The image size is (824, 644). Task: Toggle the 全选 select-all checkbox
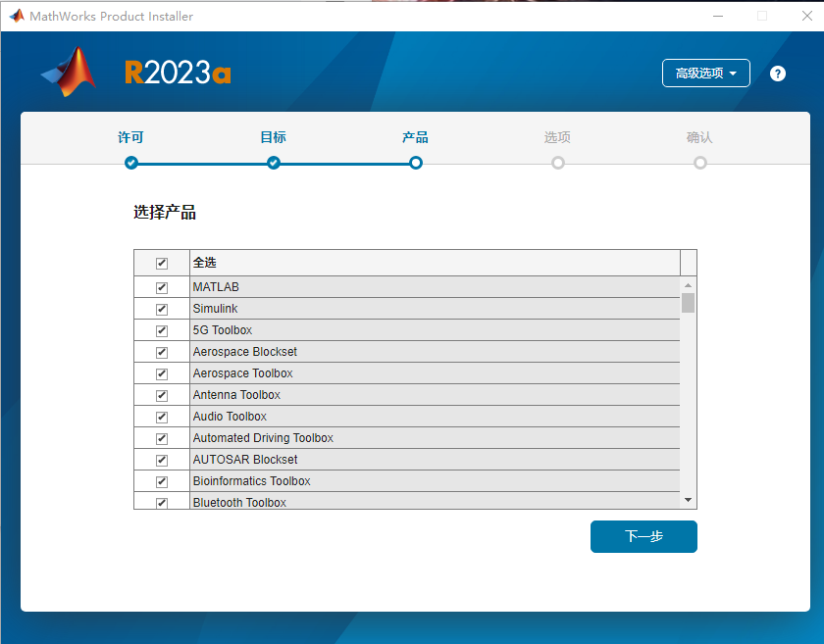tap(161, 263)
